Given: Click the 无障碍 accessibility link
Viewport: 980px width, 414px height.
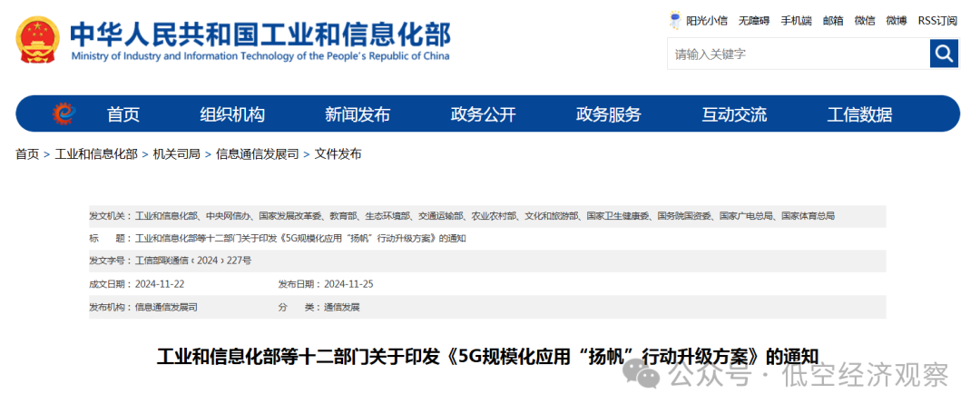Looking at the screenshot, I should coord(754,21).
